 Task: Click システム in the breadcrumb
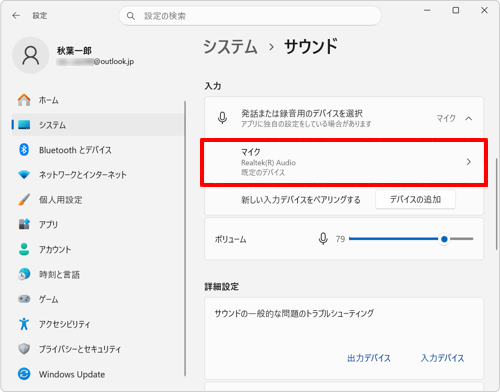[230, 47]
